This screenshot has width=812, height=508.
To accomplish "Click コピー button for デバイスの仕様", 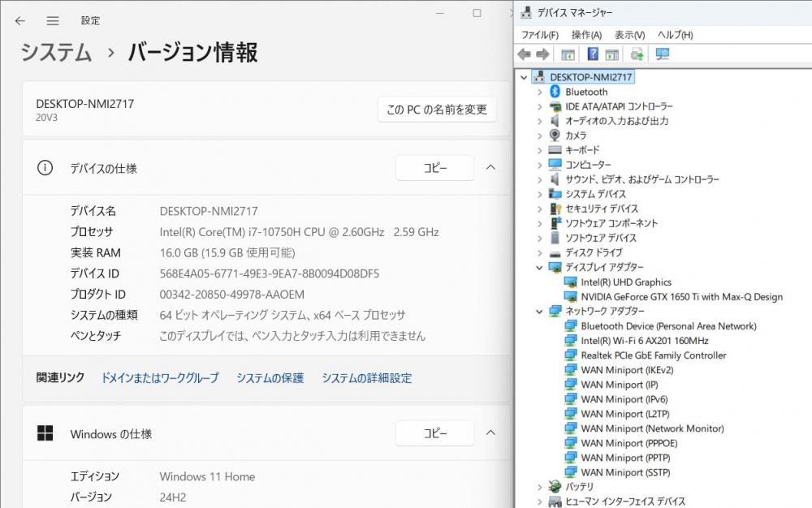I will [434, 168].
